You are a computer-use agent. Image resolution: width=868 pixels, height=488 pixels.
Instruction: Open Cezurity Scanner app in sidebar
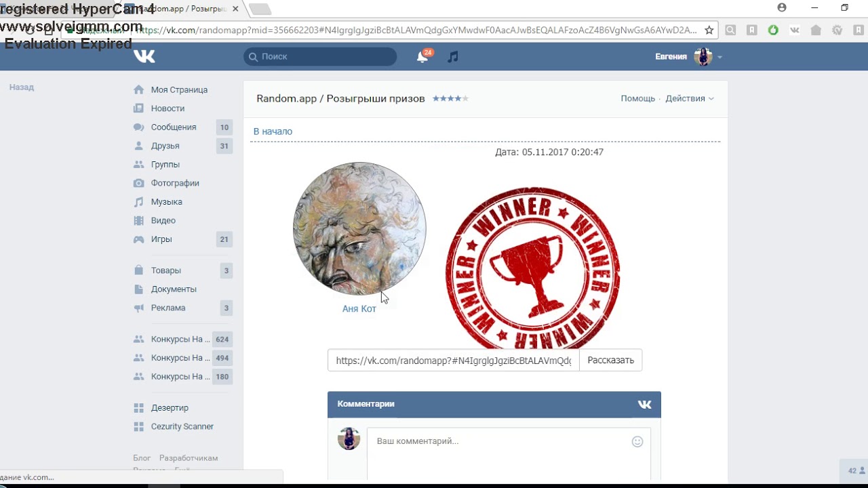pos(182,426)
